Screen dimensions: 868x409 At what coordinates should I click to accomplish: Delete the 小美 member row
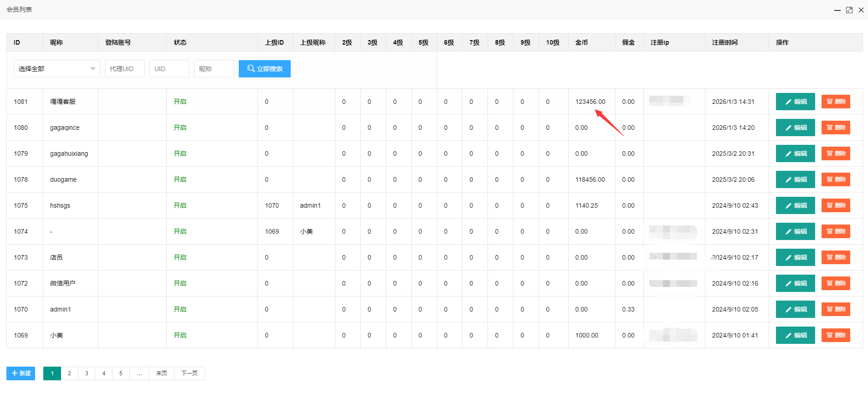click(x=835, y=335)
